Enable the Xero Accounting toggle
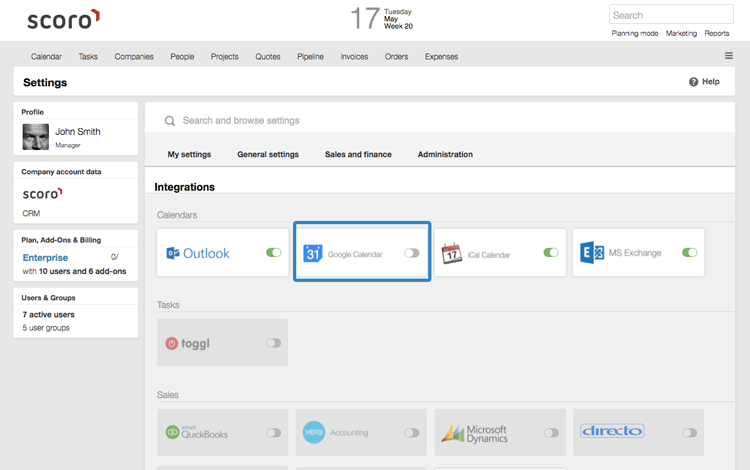The image size is (750, 470). (x=412, y=433)
